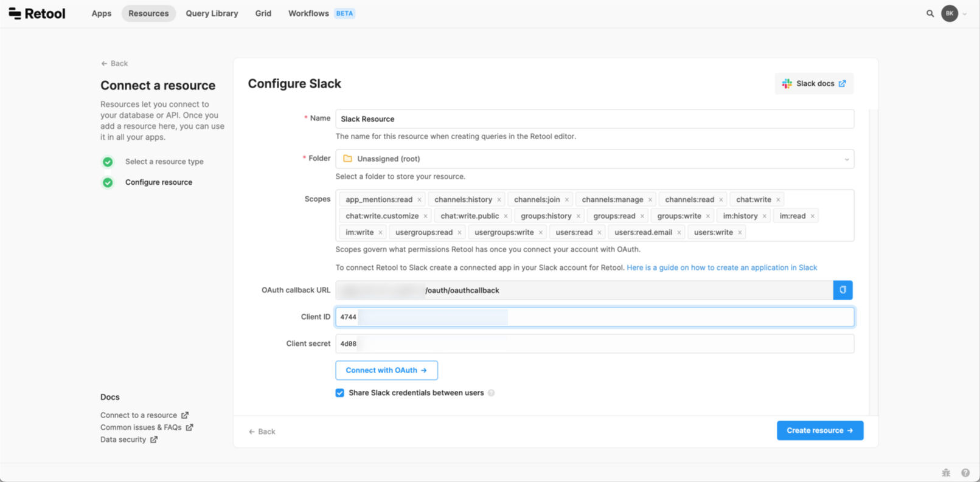Remove the chat:write.customize scope
Viewport: 980px width, 482px height.
pos(425,216)
